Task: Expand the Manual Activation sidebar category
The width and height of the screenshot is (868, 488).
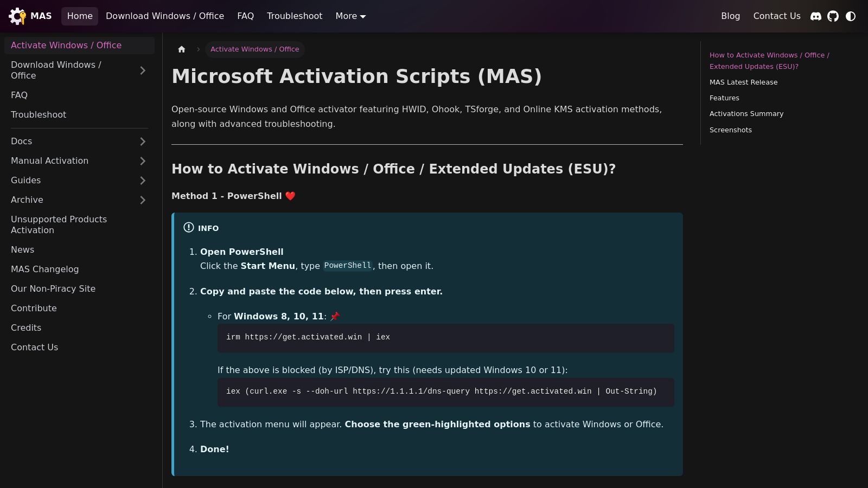Action: point(143,161)
